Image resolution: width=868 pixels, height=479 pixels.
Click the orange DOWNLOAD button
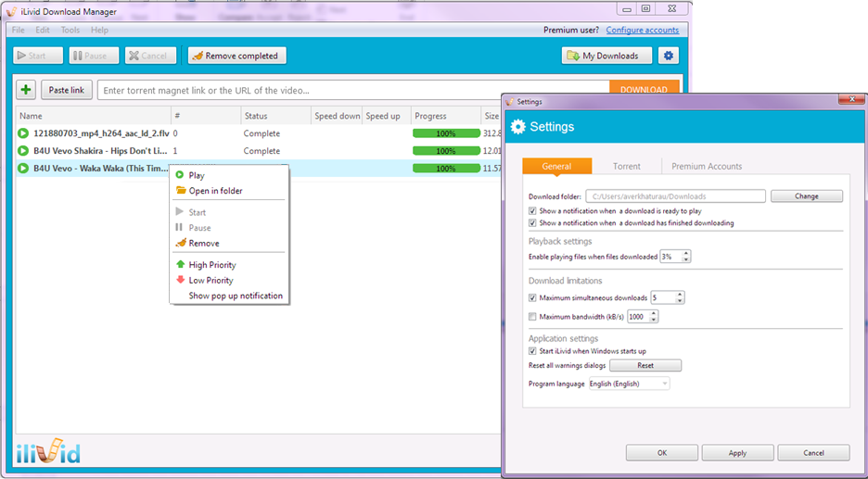(x=644, y=90)
